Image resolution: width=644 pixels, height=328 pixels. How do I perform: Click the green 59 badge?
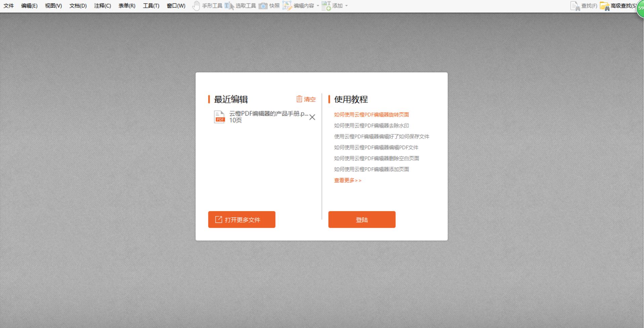pyautogui.click(x=640, y=8)
